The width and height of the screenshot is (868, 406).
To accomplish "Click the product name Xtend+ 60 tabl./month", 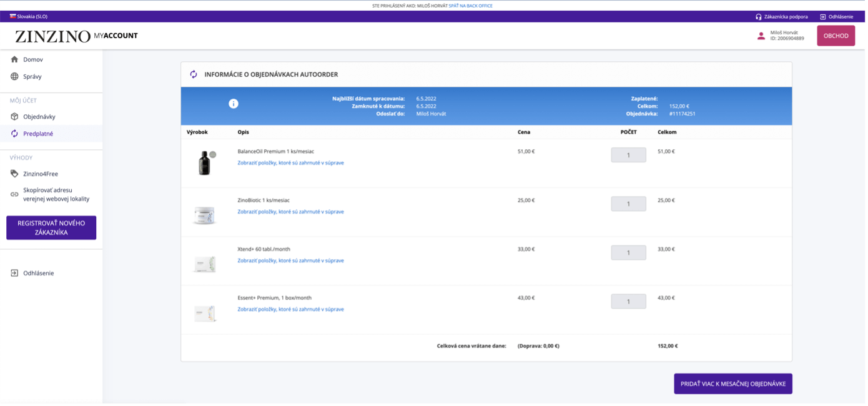I will (x=264, y=249).
